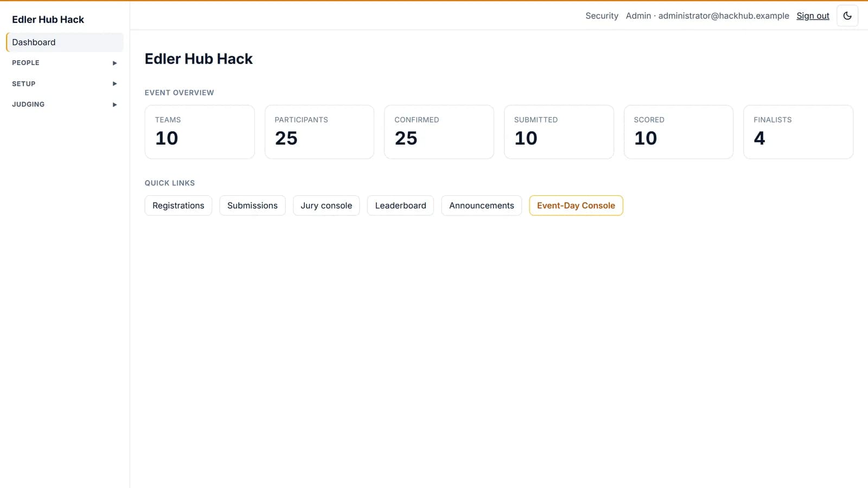The width and height of the screenshot is (868, 488).
Task: Sign out of the admin account
Action: point(813,16)
